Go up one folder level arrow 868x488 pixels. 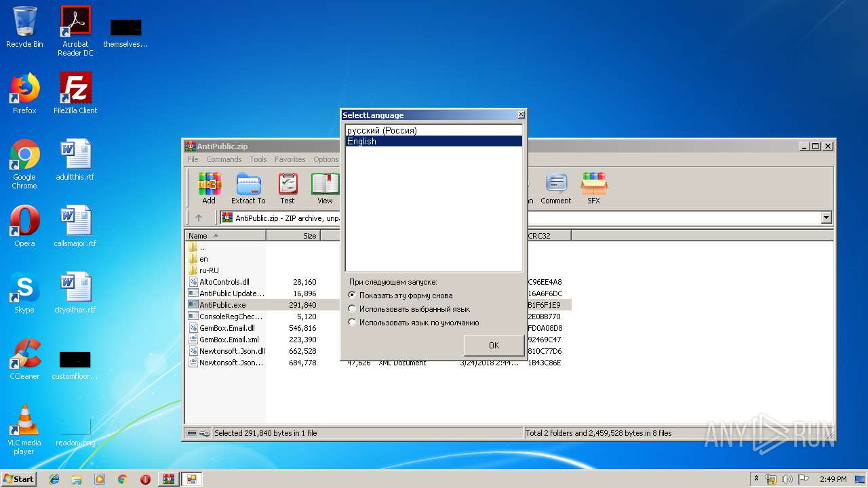tap(199, 218)
